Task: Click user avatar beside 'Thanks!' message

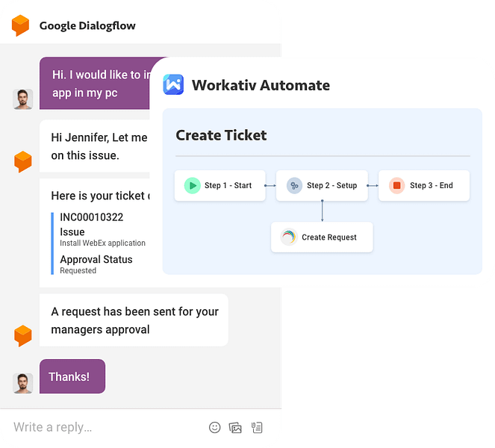Action: pos(22,383)
